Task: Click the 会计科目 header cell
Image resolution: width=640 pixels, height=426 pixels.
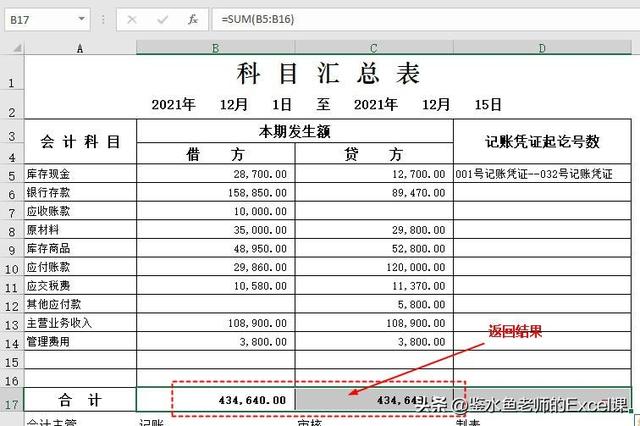Action: 80,142
